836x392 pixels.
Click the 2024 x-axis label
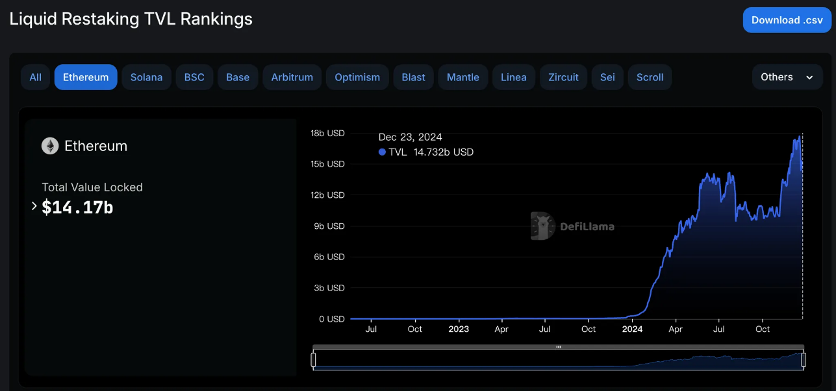(632, 329)
